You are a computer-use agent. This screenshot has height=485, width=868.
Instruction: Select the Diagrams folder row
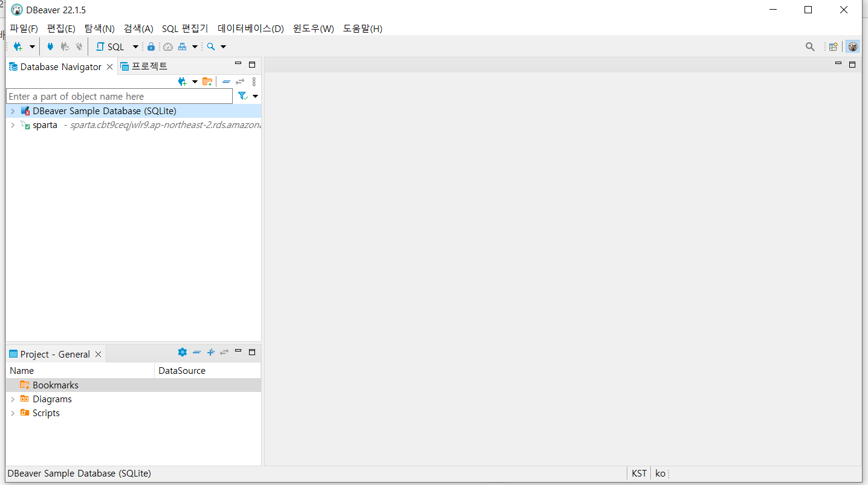pos(134,399)
